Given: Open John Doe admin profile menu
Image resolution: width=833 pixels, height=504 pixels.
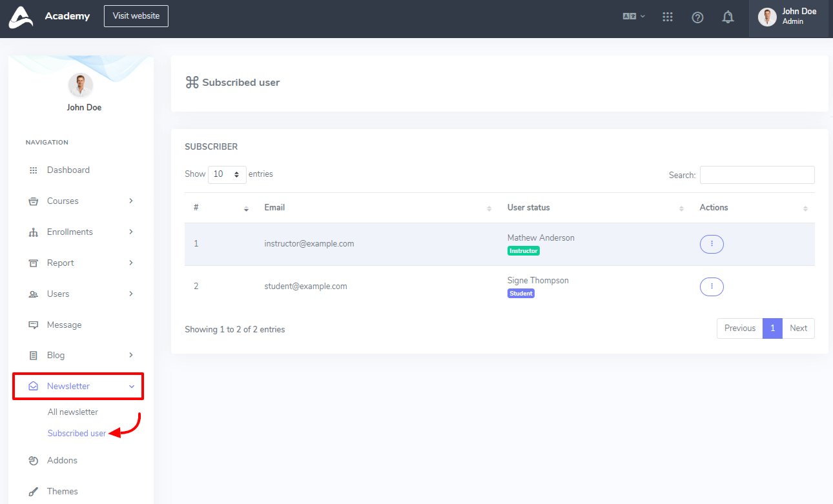Looking at the screenshot, I should [788, 17].
